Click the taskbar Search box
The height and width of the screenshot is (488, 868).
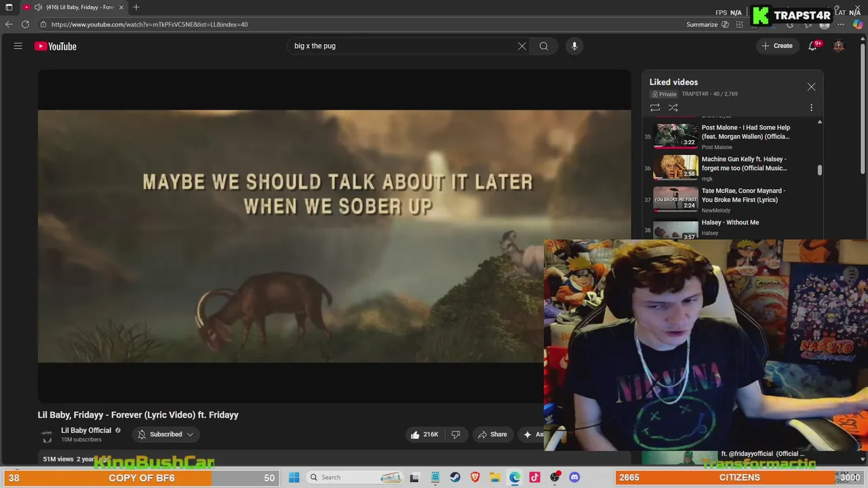(356, 477)
